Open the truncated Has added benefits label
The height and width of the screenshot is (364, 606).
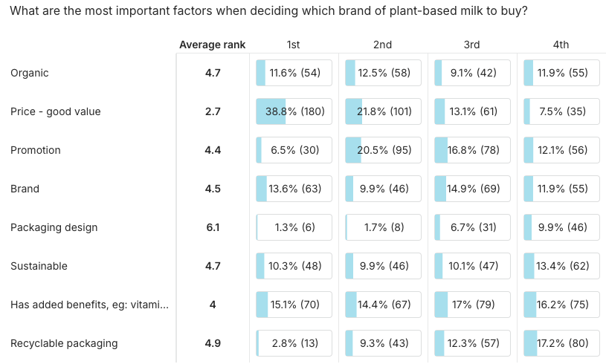89,305
